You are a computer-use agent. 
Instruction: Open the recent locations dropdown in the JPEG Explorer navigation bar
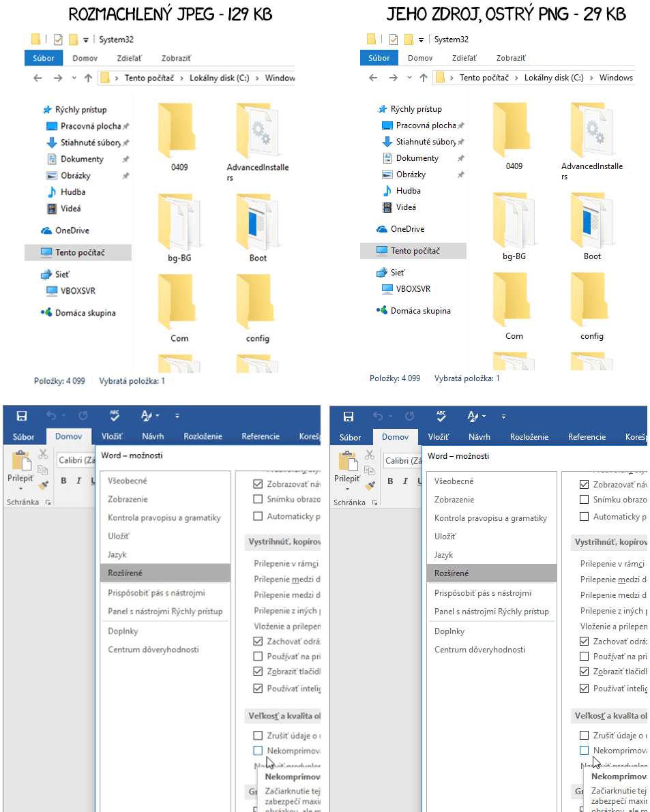pos(74,78)
